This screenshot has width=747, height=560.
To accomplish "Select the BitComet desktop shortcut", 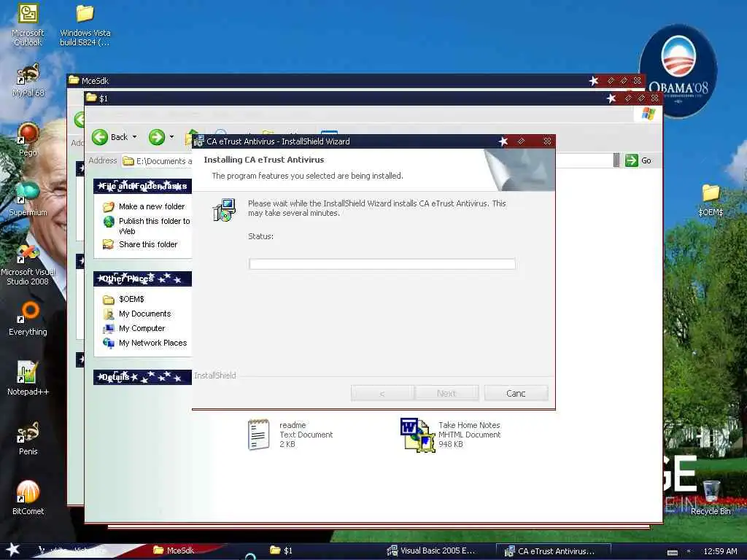I will pyautogui.click(x=28, y=498).
